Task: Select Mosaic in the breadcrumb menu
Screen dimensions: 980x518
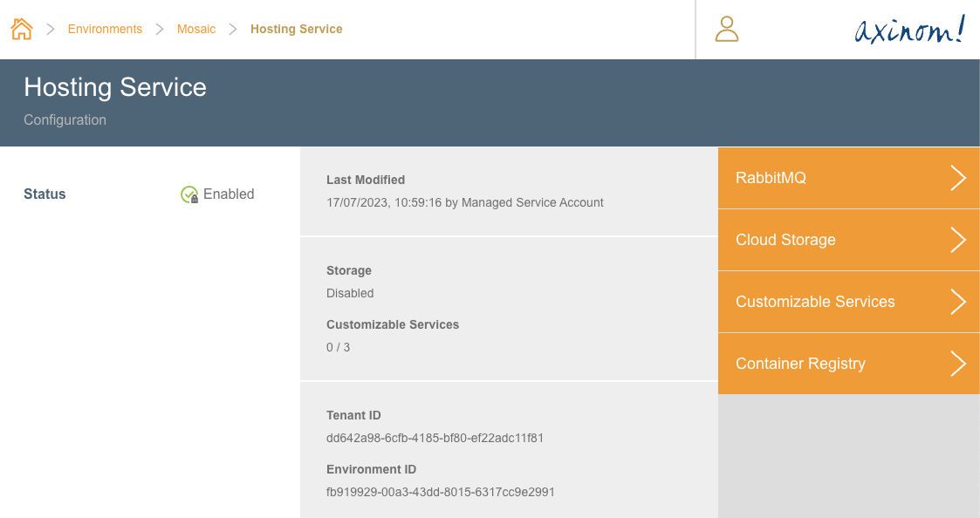Action: click(195, 29)
